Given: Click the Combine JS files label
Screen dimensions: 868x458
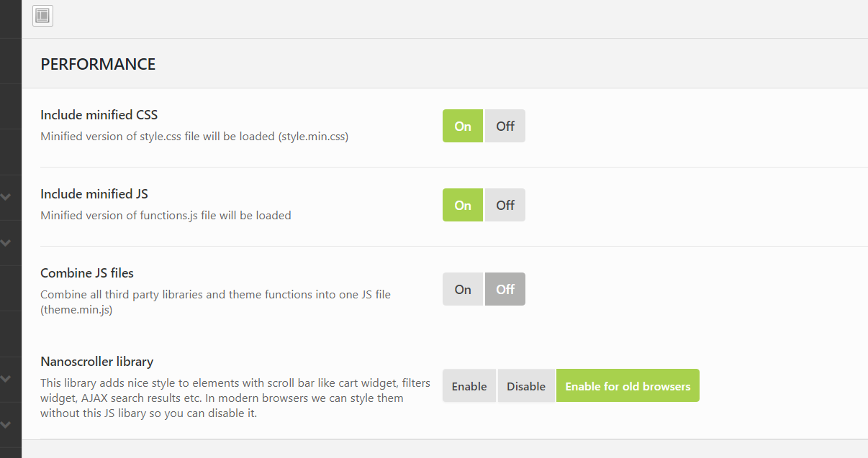Looking at the screenshot, I should coord(86,272).
